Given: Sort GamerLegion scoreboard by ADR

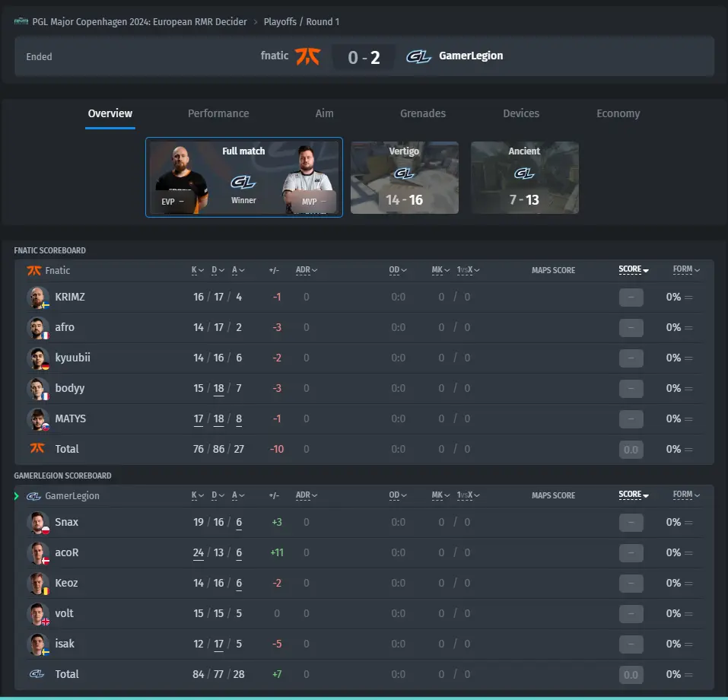Looking at the screenshot, I should [307, 495].
